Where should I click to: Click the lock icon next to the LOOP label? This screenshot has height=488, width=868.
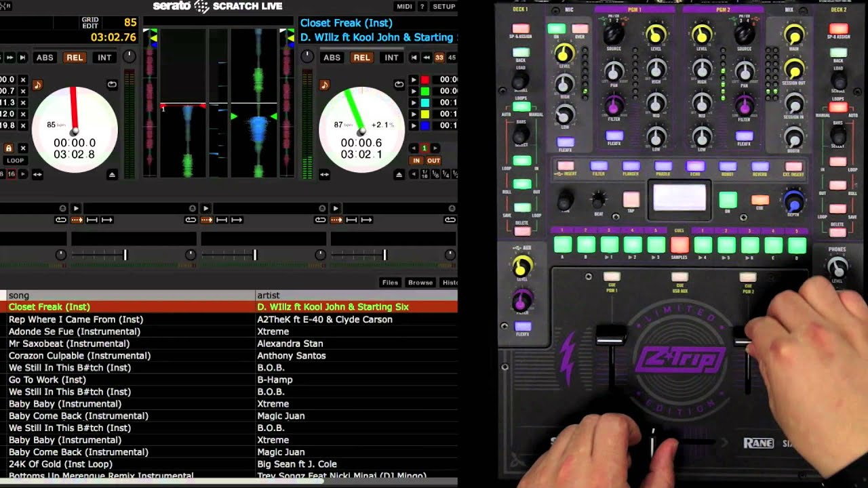coord(9,148)
